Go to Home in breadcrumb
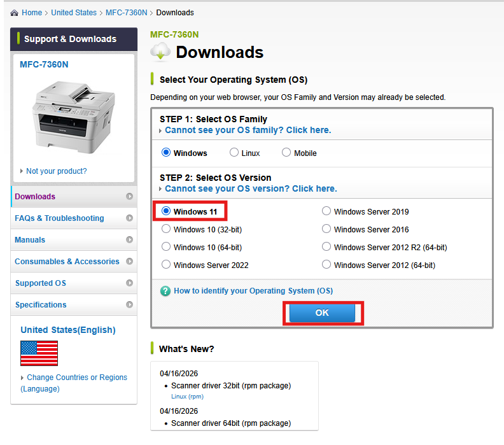This screenshot has width=504, height=445. [32, 13]
